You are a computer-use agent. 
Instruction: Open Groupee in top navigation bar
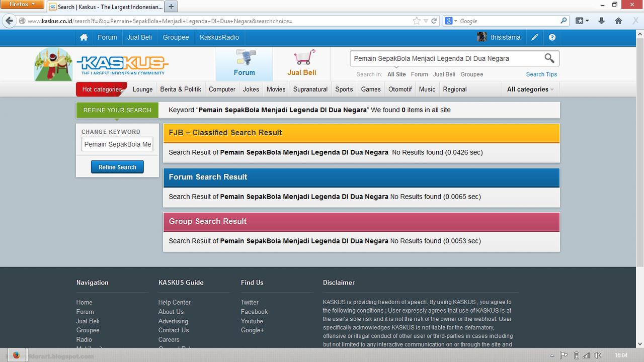pos(176,37)
